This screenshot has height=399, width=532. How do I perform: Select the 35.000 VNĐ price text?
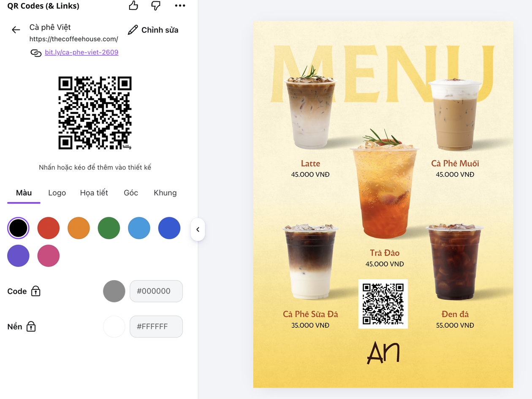[310, 325]
